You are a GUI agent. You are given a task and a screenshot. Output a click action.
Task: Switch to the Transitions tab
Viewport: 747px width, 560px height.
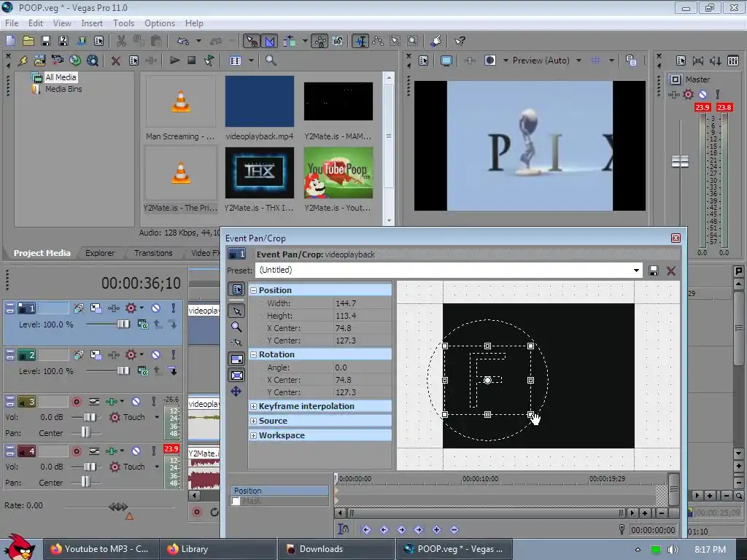pos(153,253)
